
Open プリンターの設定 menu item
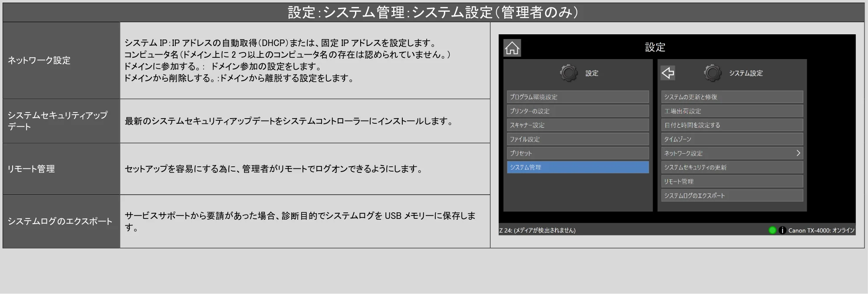tap(578, 111)
